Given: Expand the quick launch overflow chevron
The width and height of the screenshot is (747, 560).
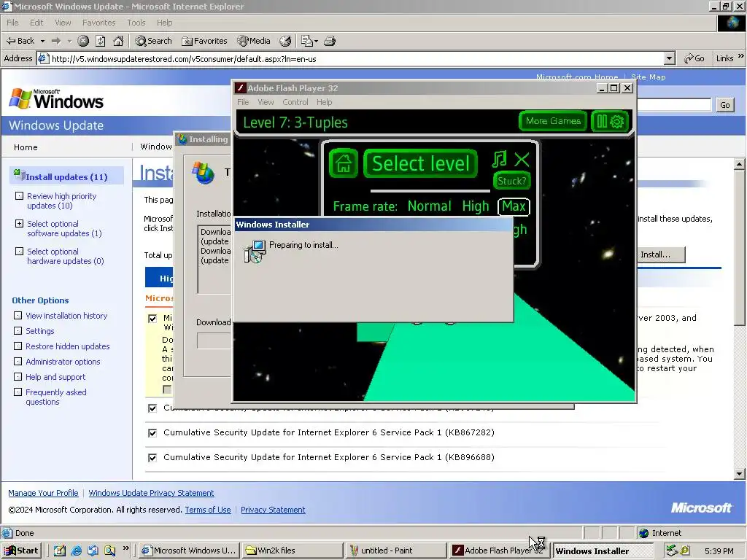Looking at the screenshot, I should [x=125, y=548].
